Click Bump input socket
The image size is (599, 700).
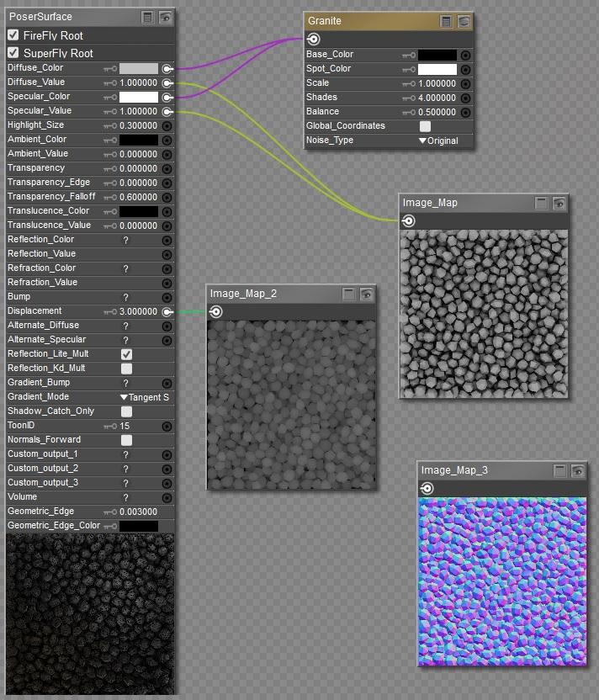pos(167,297)
